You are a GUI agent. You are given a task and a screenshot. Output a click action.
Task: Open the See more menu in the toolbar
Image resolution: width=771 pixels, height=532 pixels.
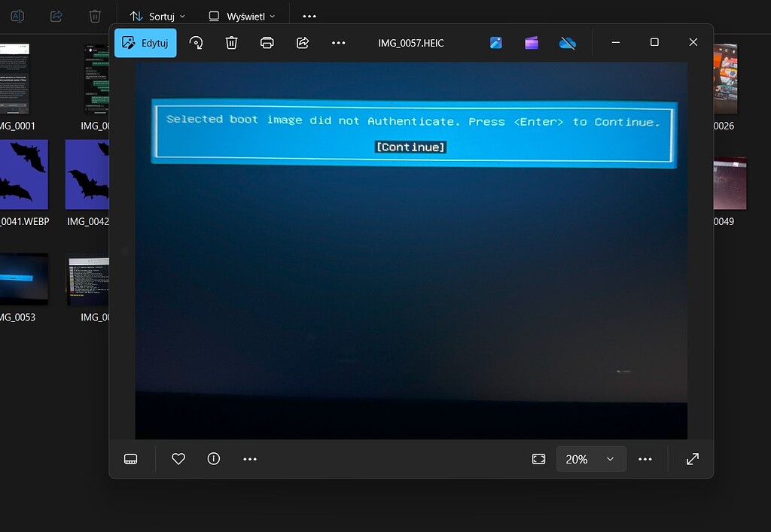pyautogui.click(x=338, y=43)
